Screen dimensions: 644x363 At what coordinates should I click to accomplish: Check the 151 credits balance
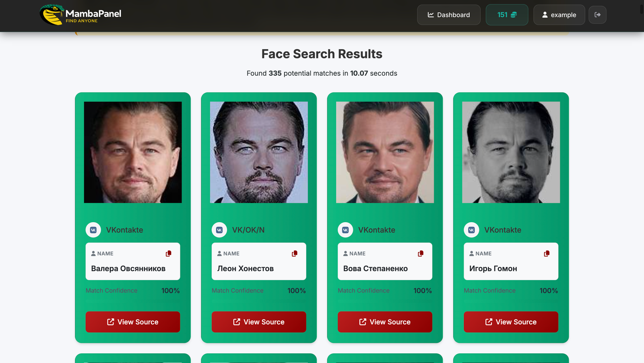[506, 15]
